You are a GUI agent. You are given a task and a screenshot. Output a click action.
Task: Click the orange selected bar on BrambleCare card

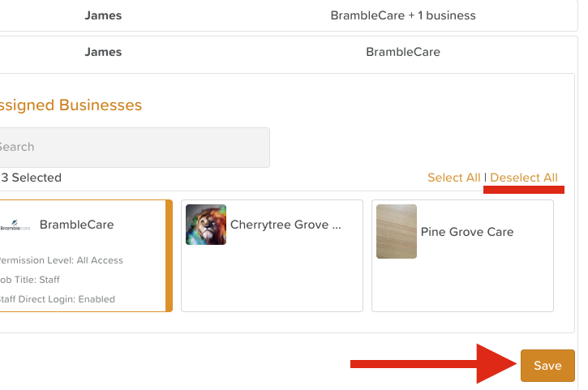pyautogui.click(x=169, y=256)
